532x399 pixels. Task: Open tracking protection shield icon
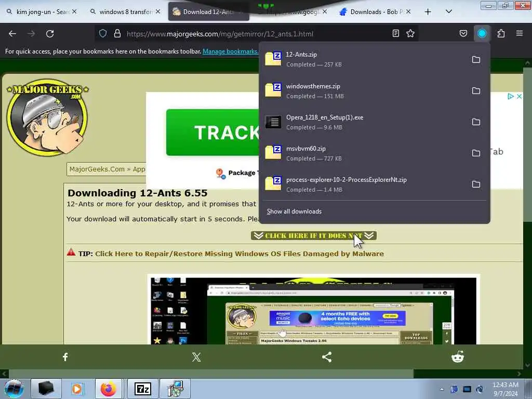[x=103, y=34]
